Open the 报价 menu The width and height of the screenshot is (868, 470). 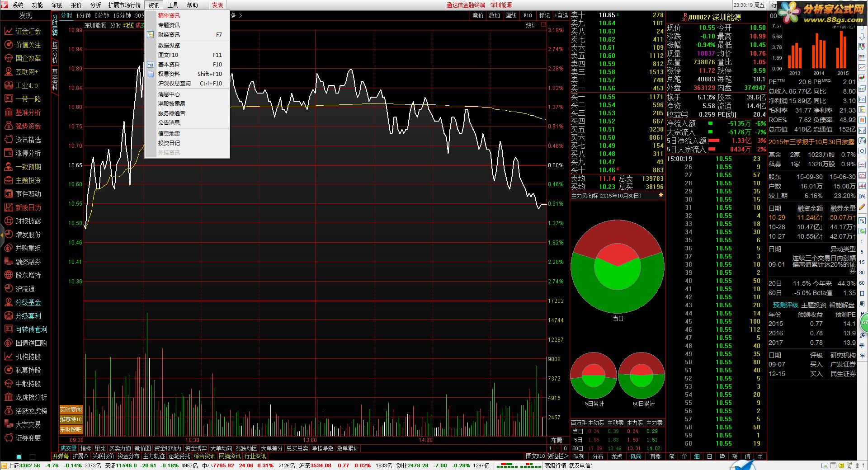click(x=76, y=5)
